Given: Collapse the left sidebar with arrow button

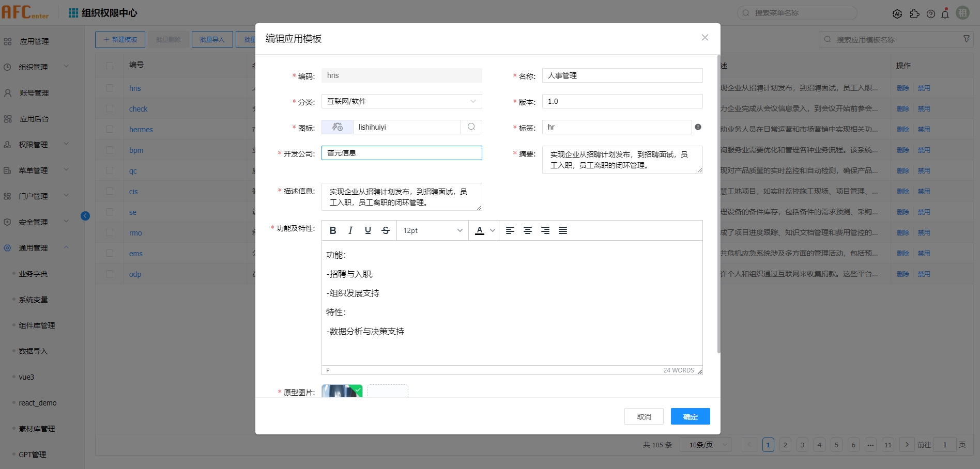Looking at the screenshot, I should point(85,216).
